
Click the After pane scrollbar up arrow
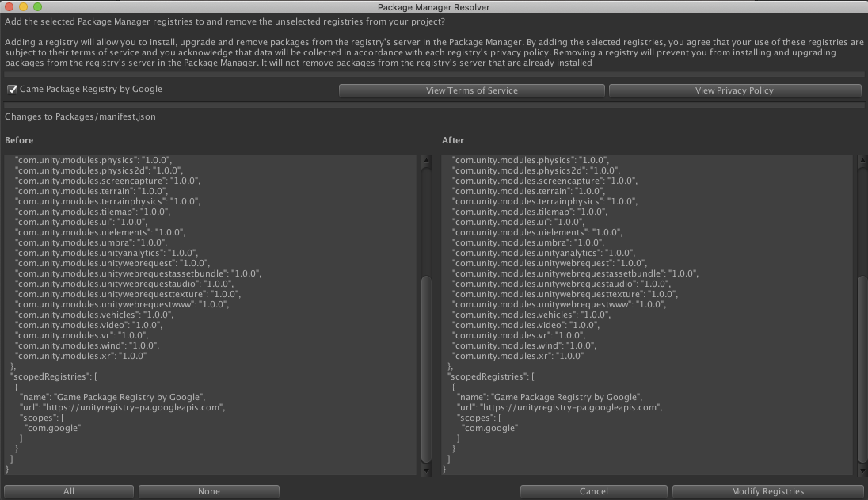862,159
